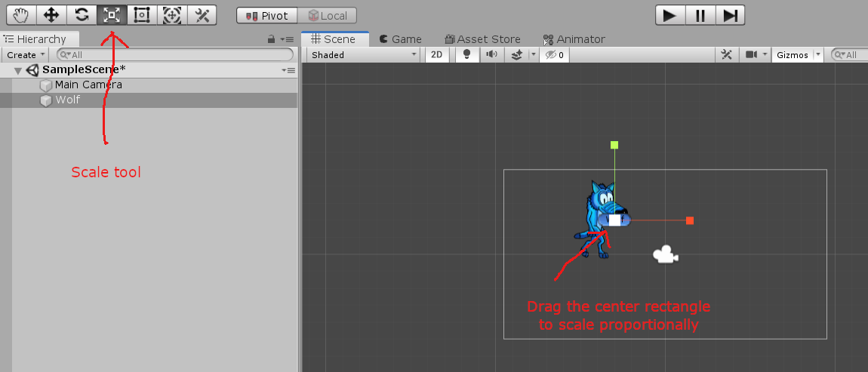Screen dimensions: 868x372
Task: Click the white center scale handle
Action: pyautogui.click(x=614, y=220)
